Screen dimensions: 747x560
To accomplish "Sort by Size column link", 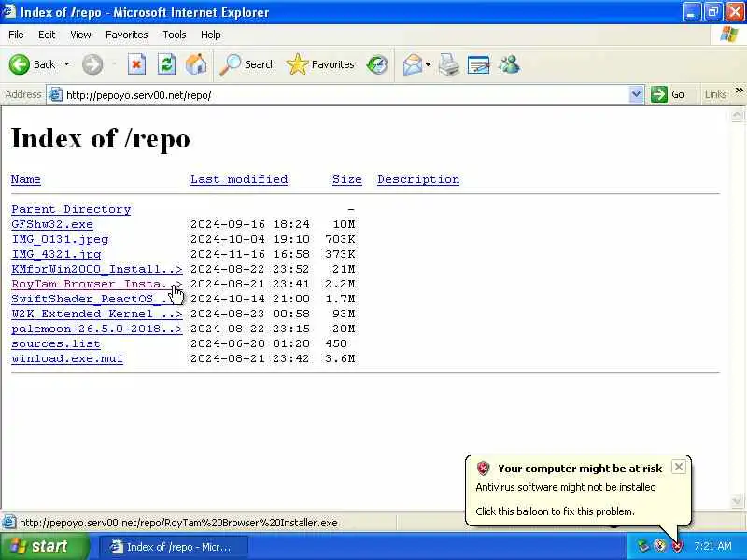I will (346, 179).
